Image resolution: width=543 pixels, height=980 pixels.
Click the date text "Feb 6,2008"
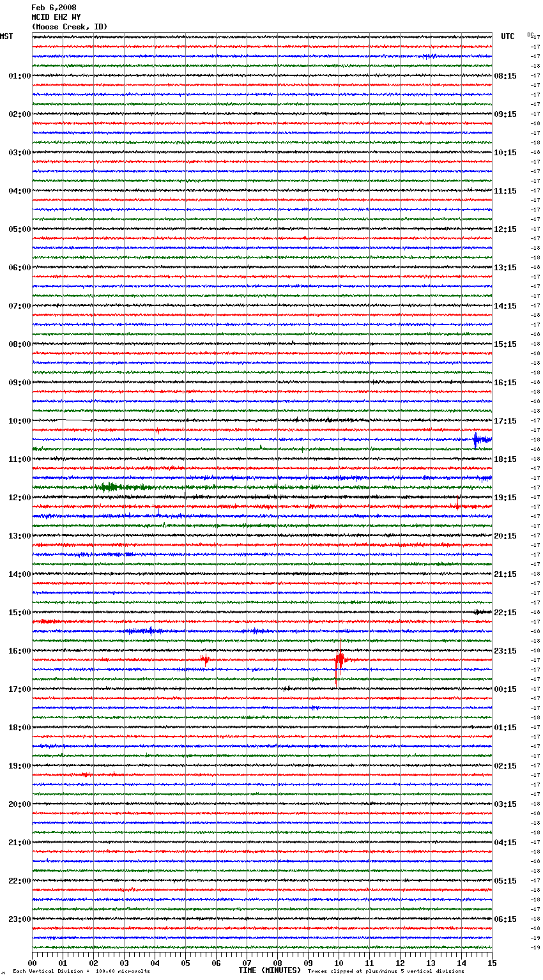point(54,8)
